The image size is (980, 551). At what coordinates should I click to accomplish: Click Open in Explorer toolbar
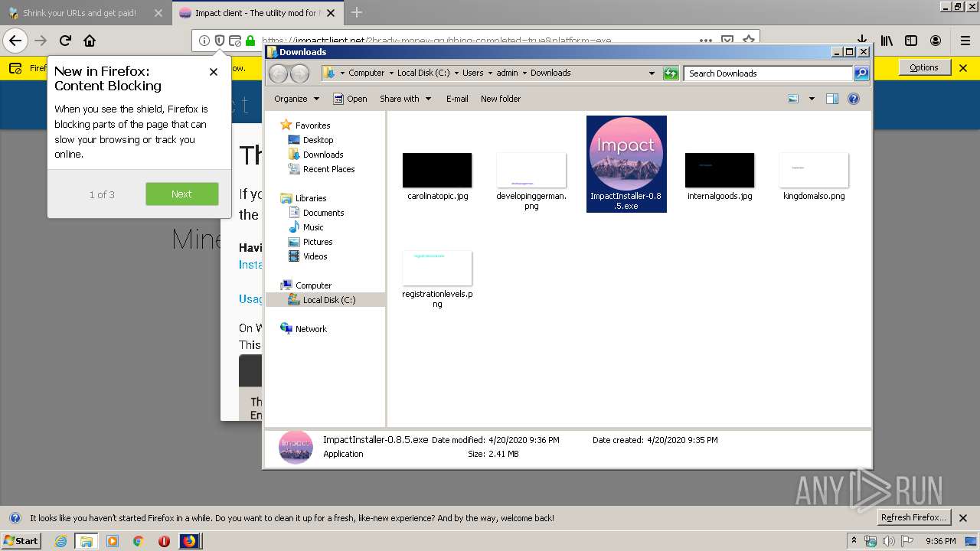pos(350,99)
